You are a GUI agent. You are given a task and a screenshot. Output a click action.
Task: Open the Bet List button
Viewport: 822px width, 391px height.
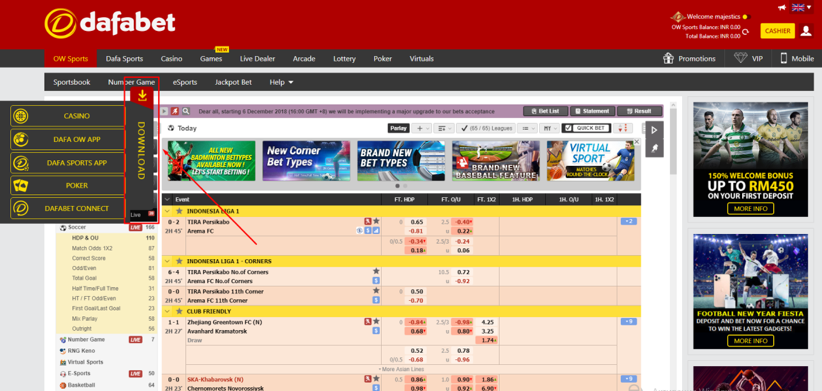click(x=545, y=111)
